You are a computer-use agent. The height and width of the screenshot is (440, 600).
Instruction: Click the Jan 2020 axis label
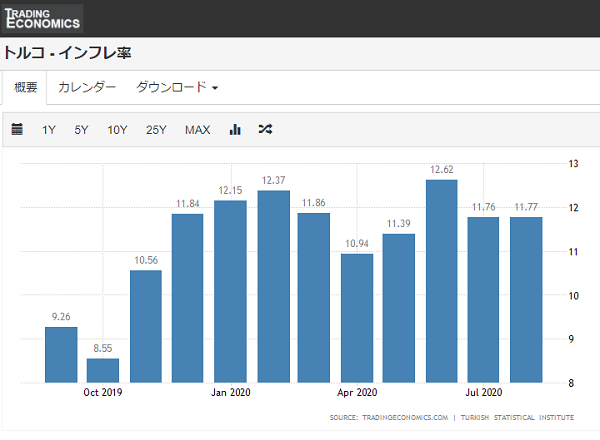[231, 393]
